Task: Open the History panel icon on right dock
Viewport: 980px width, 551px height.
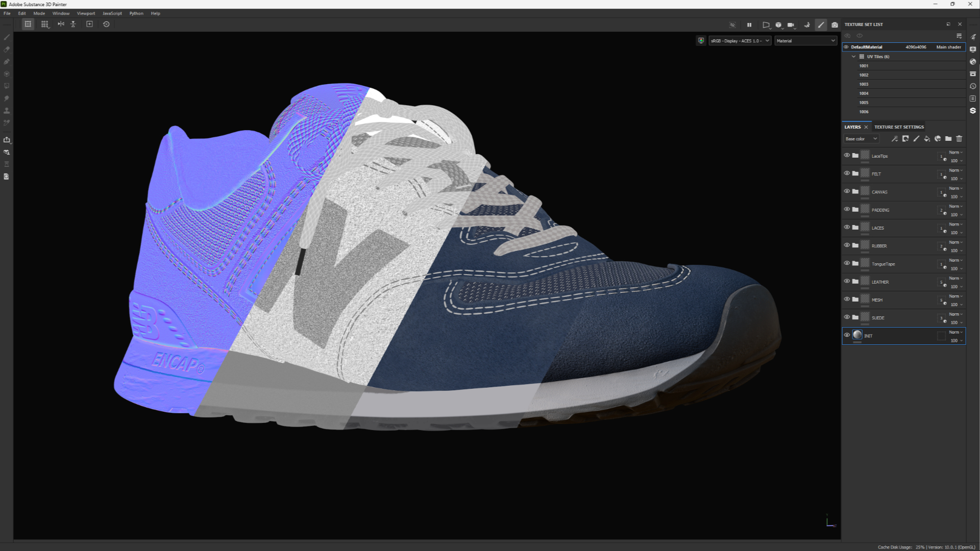Action: point(973,86)
